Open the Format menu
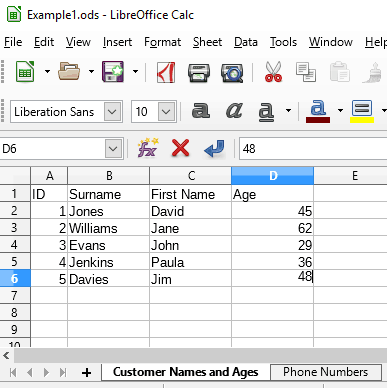 pos(162,42)
